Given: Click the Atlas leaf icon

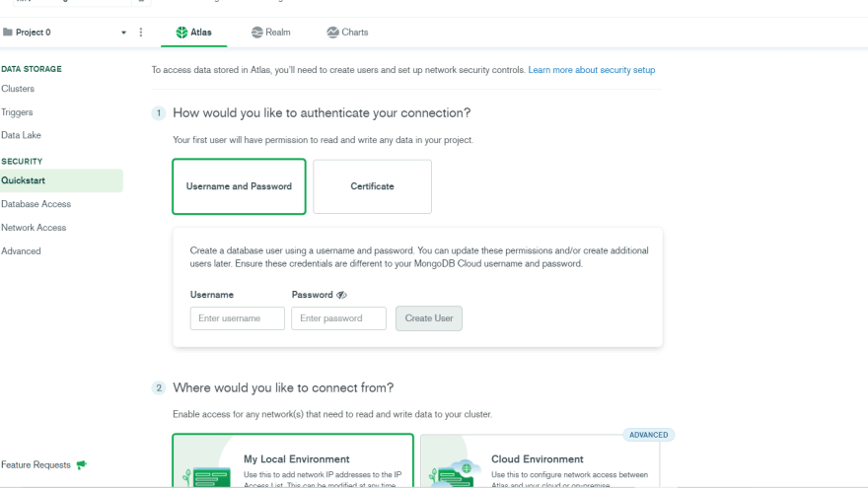Looking at the screenshot, I should coord(181,33).
